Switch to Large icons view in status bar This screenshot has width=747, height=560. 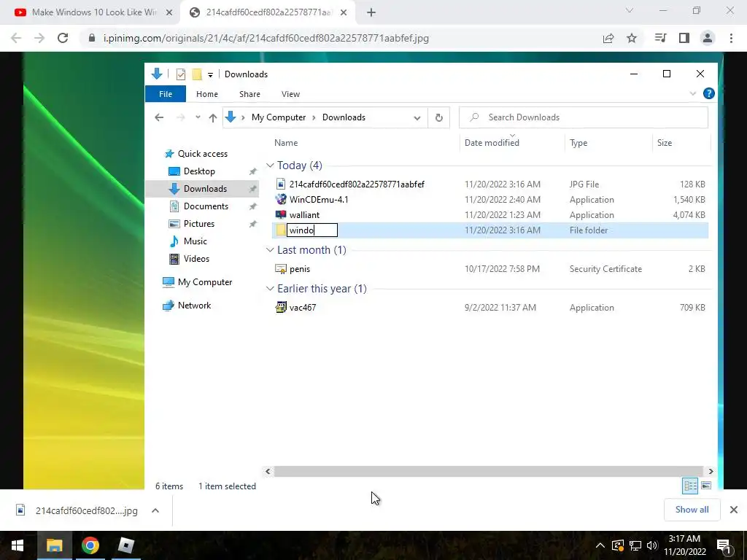(x=706, y=486)
